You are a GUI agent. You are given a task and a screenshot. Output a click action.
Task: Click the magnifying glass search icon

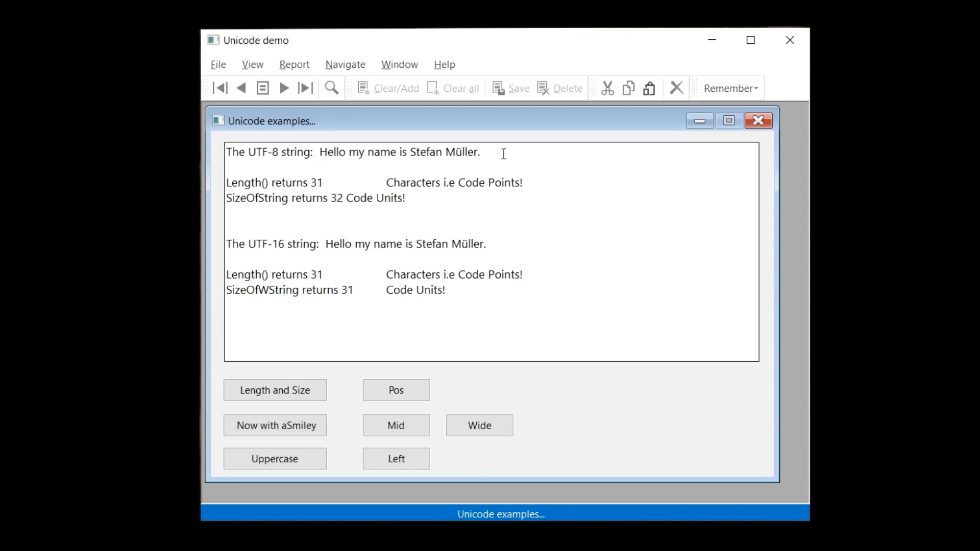coord(332,88)
